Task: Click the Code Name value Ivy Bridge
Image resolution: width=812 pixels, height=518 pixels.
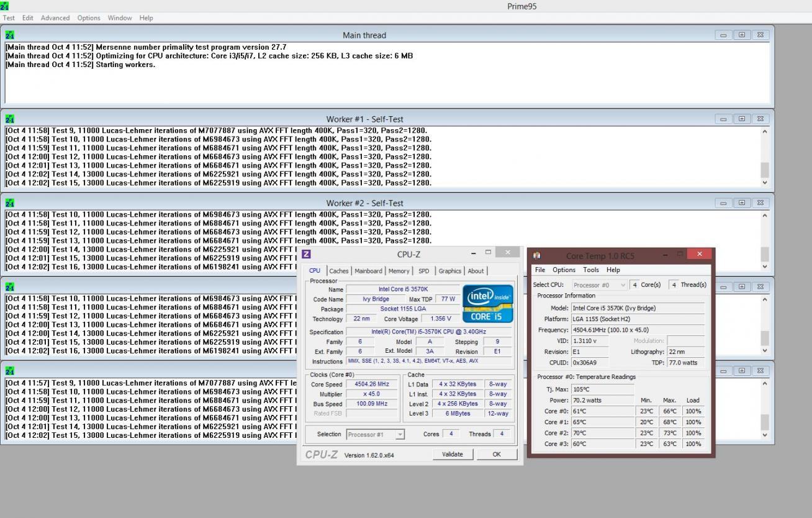Action: point(376,299)
